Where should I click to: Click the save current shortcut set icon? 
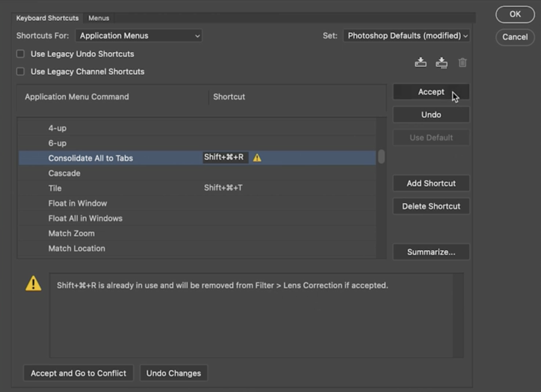pos(421,63)
